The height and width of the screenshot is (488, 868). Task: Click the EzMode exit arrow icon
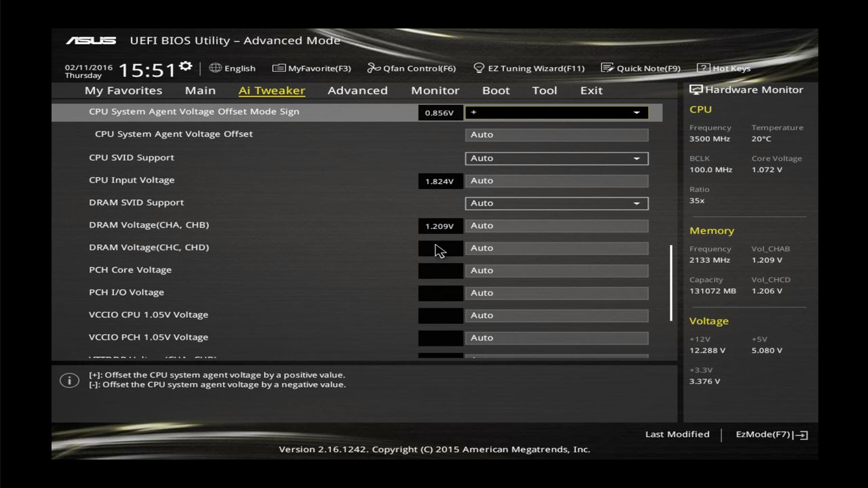(800, 435)
